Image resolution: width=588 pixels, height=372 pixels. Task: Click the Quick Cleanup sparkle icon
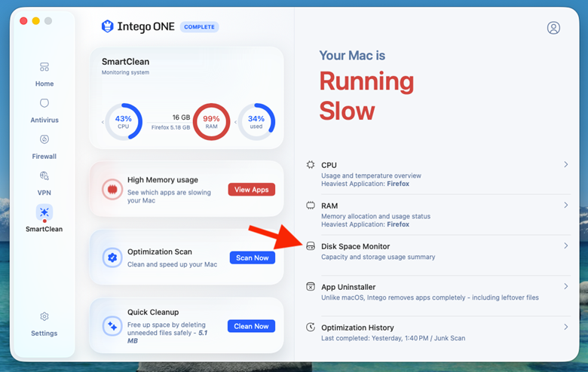tap(112, 326)
